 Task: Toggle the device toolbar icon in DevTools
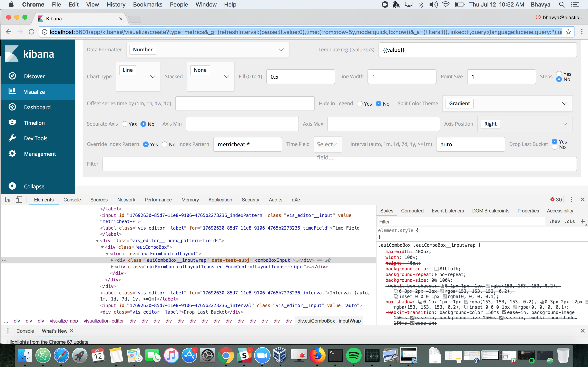click(19, 200)
